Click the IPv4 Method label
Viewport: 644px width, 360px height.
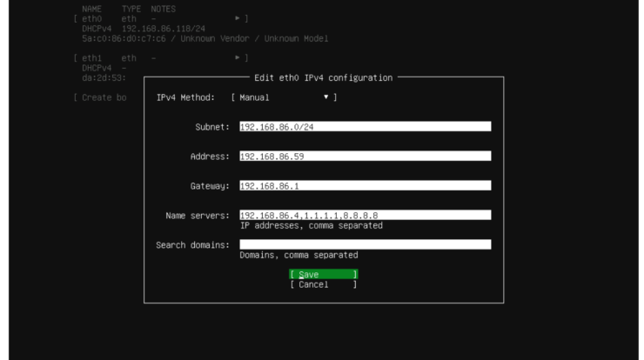185,97
